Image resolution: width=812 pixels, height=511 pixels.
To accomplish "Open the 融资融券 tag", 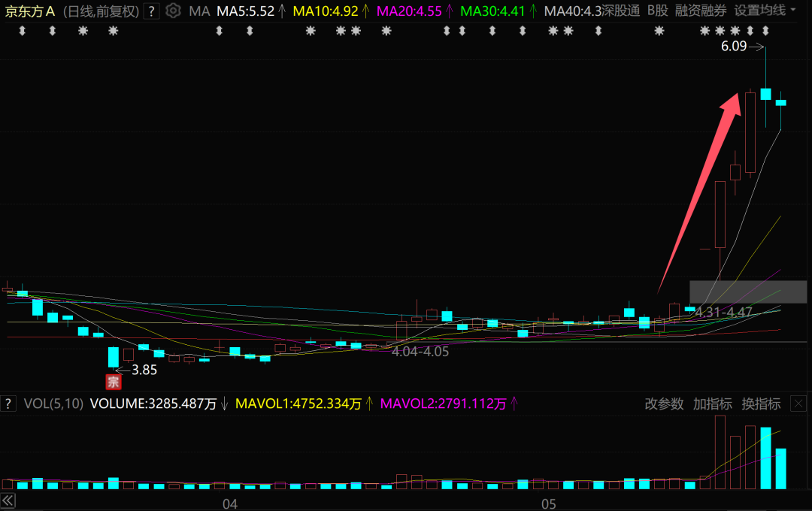I will [701, 11].
